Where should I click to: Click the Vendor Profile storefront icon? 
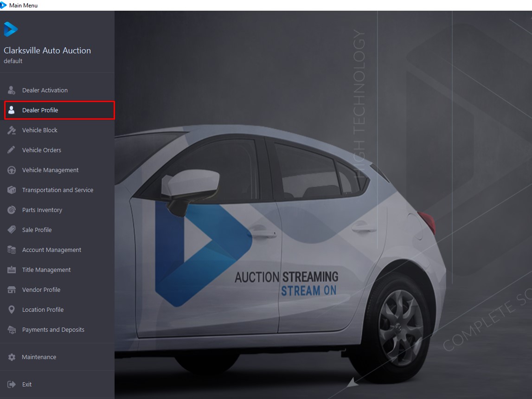(x=12, y=290)
